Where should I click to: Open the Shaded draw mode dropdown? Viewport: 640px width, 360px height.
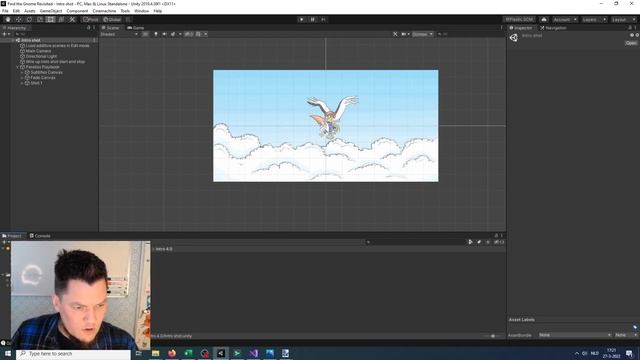119,34
